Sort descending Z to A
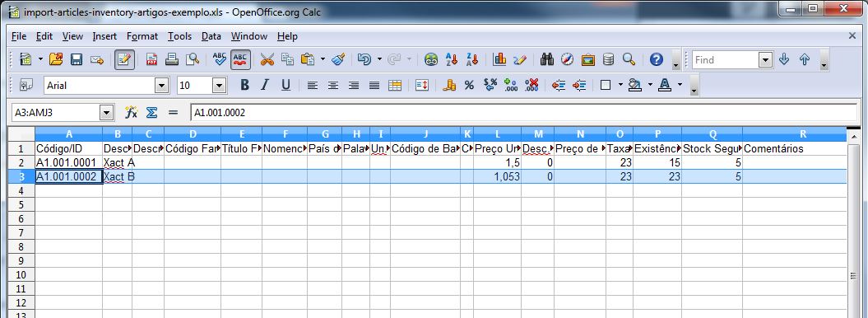 pyautogui.click(x=472, y=59)
